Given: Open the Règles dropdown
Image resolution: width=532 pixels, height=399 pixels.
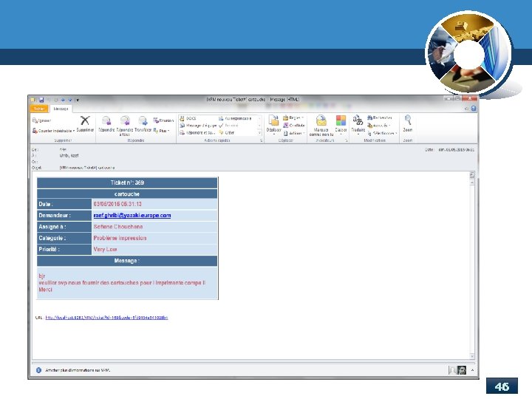Looking at the screenshot, I should [293, 117].
